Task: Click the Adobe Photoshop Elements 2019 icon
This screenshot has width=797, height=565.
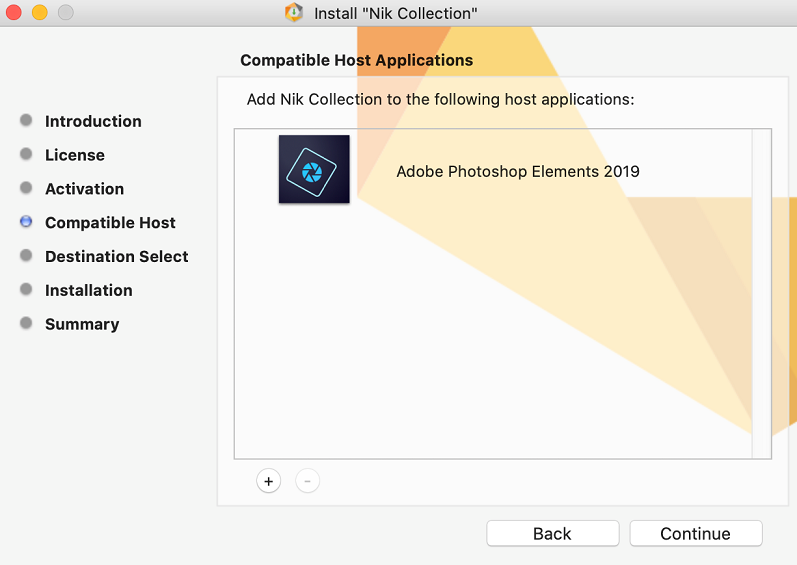Action: click(314, 170)
